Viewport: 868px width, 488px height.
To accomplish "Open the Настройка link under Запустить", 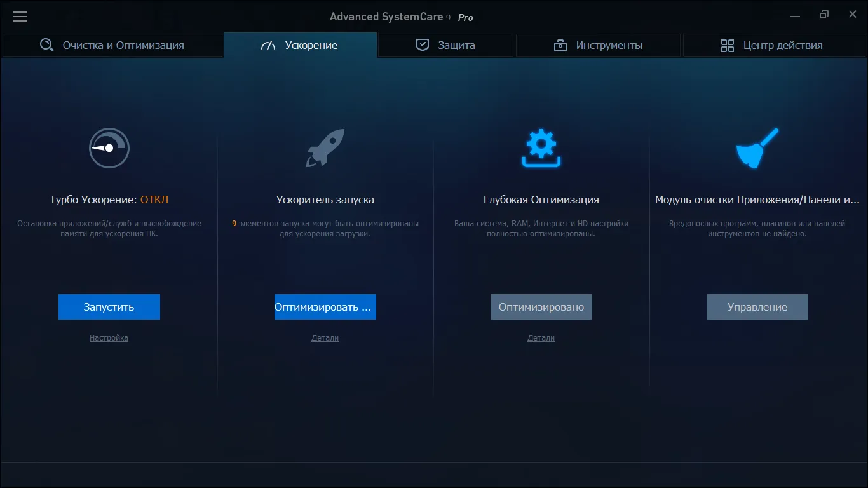I will (x=109, y=338).
